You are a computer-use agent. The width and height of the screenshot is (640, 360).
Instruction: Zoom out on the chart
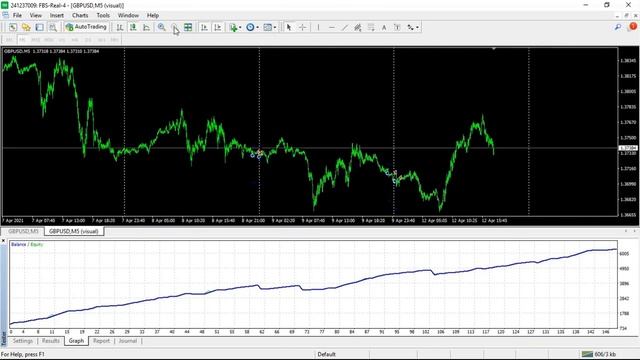[x=175, y=27]
